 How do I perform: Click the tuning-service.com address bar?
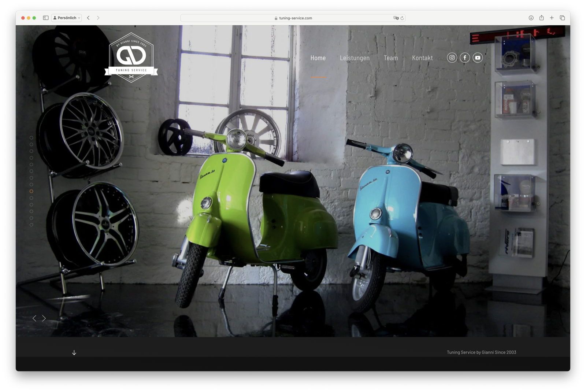coord(293,18)
